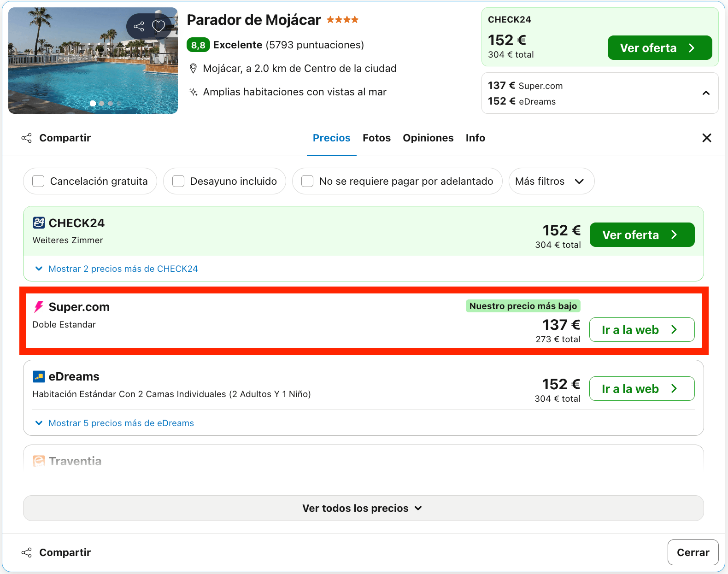Click the Traventia logo icon
This screenshot has height=574, width=728.
point(39,461)
